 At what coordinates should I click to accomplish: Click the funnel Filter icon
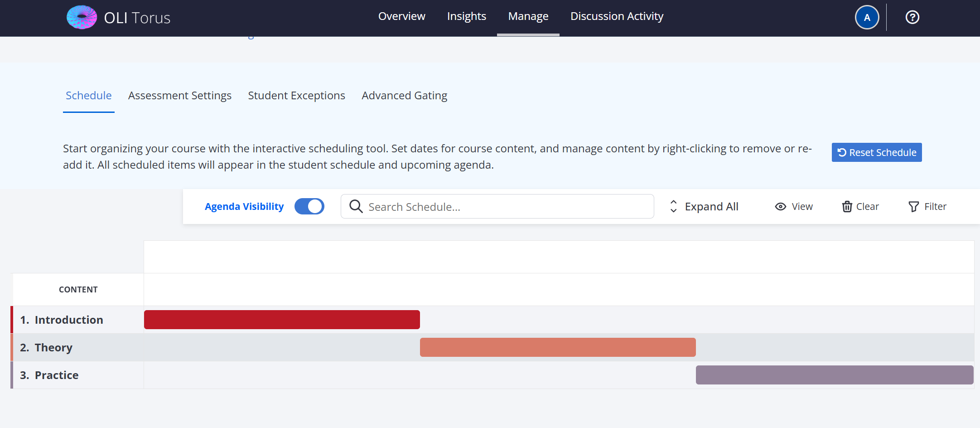pyautogui.click(x=913, y=207)
